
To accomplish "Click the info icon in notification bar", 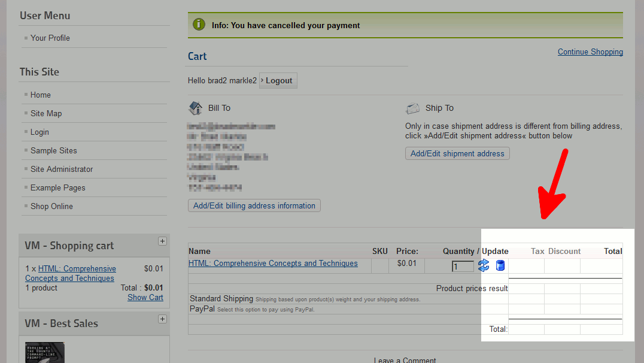I will [199, 25].
